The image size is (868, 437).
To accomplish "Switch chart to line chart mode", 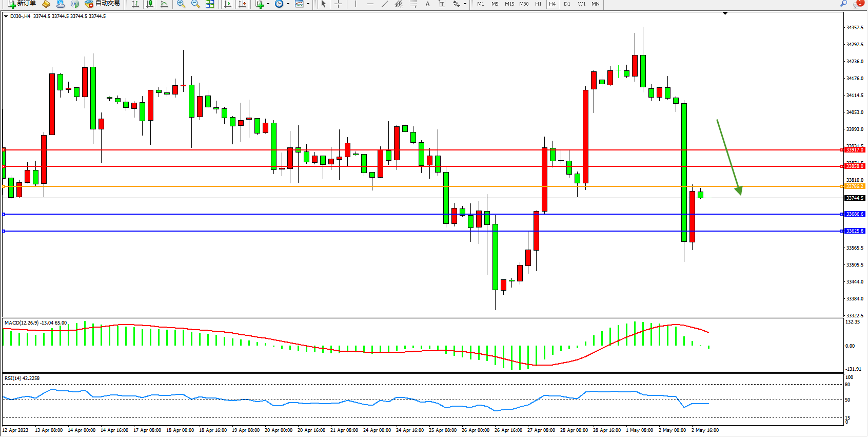I will click(x=164, y=4).
